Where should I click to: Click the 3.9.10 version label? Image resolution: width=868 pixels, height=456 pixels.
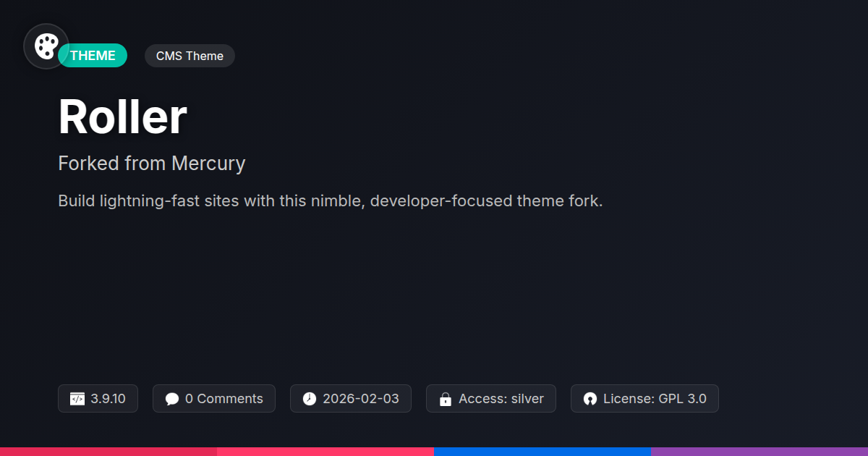click(x=109, y=399)
